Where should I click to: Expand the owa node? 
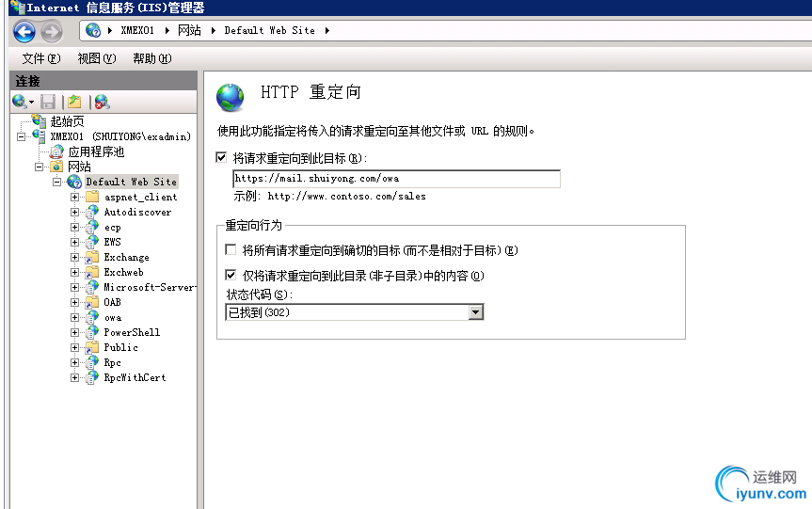click(x=75, y=317)
